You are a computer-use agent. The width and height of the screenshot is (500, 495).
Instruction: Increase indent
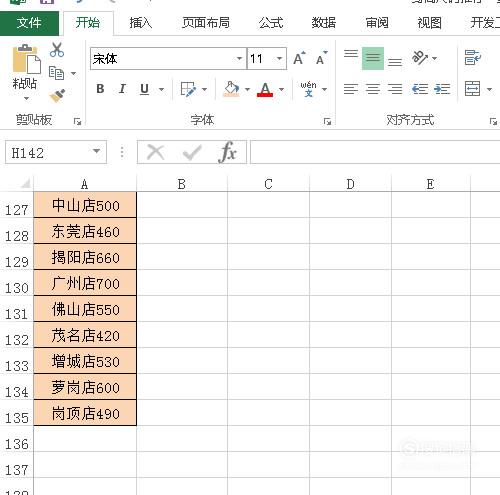[442, 89]
